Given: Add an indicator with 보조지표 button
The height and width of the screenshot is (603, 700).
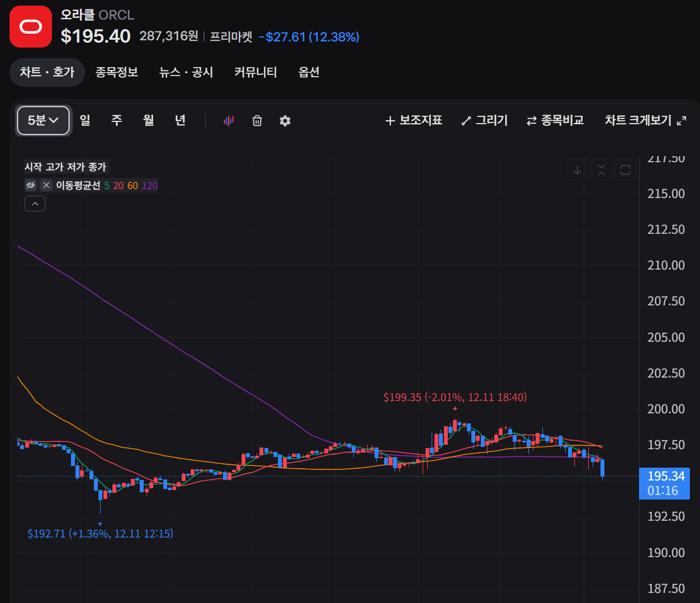Looking at the screenshot, I should (x=414, y=120).
